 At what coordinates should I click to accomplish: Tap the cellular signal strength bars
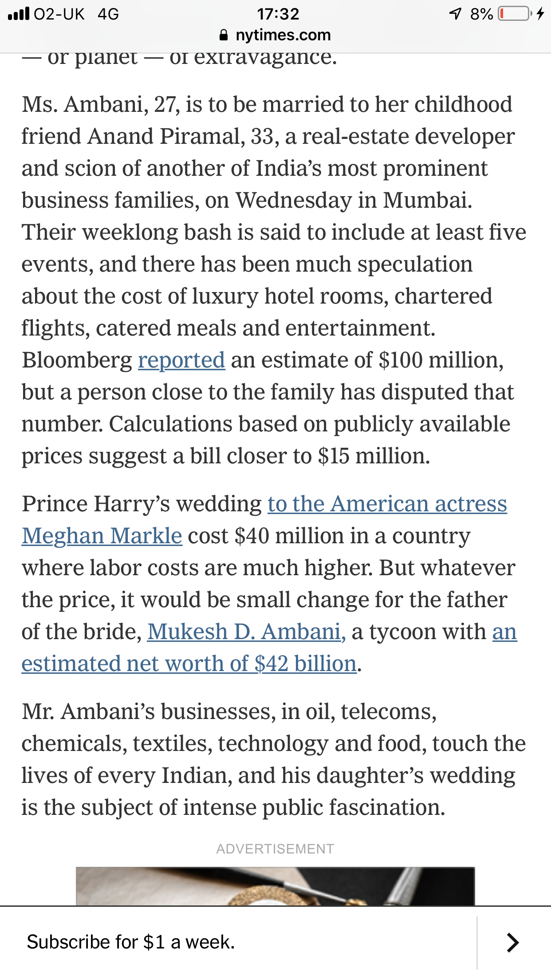tap(18, 14)
